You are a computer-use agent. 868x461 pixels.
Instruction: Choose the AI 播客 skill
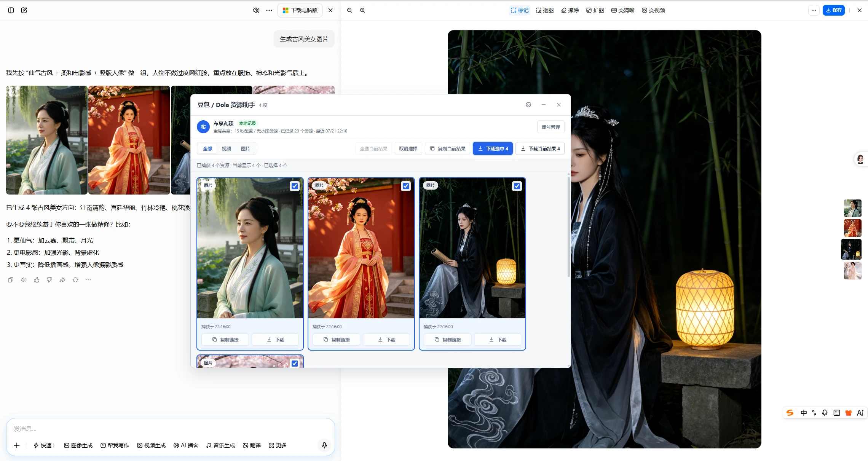pos(186,445)
